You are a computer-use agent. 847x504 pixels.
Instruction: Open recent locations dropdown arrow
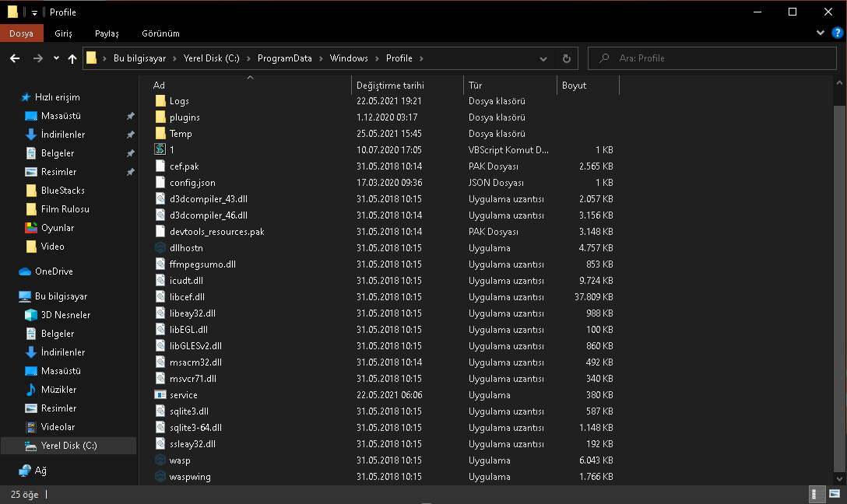tap(56, 58)
